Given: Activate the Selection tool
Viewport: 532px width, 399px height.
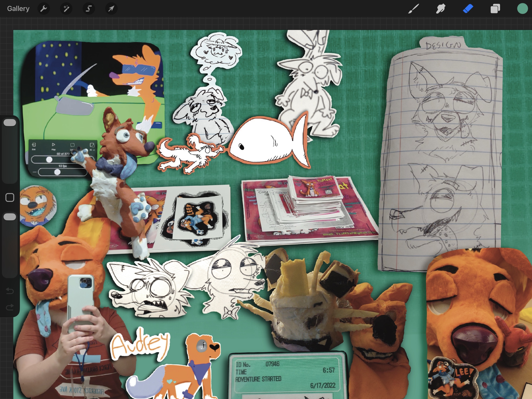Looking at the screenshot, I should point(89,9).
